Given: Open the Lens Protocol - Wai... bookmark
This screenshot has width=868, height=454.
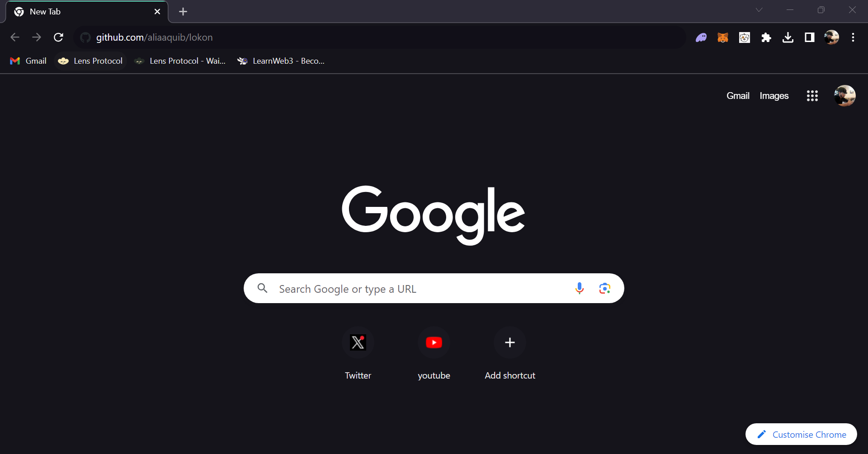Looking at the screenshot, I should click(x=180, y=61).
